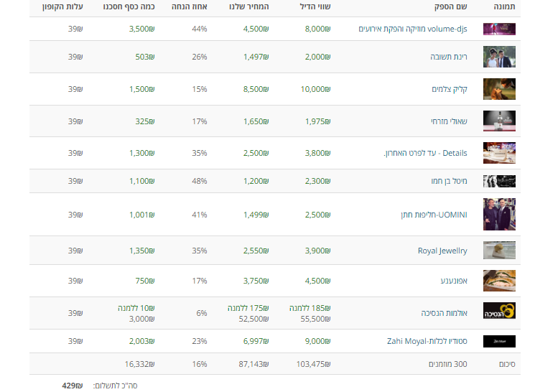
Task: Open the אפונענע food thumbnail
Action: [x=499, y=281]
